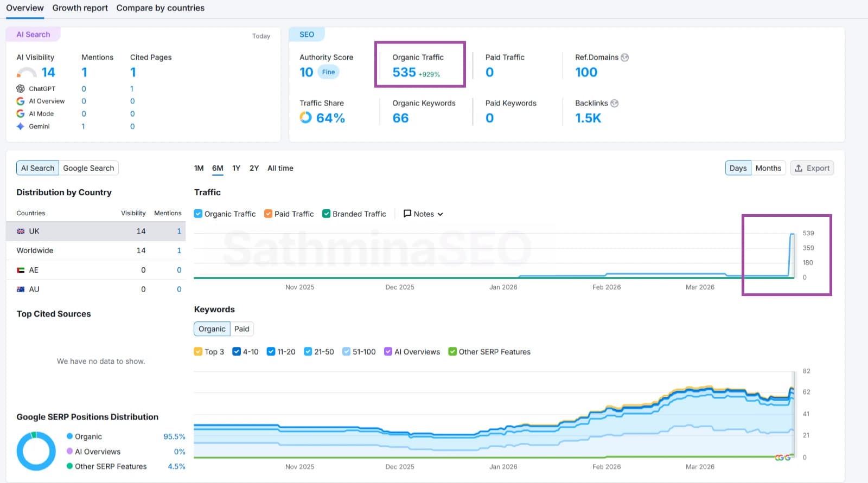
Task: Click the Google SERP feature markers on keywords chart
Action: point(783,458)
